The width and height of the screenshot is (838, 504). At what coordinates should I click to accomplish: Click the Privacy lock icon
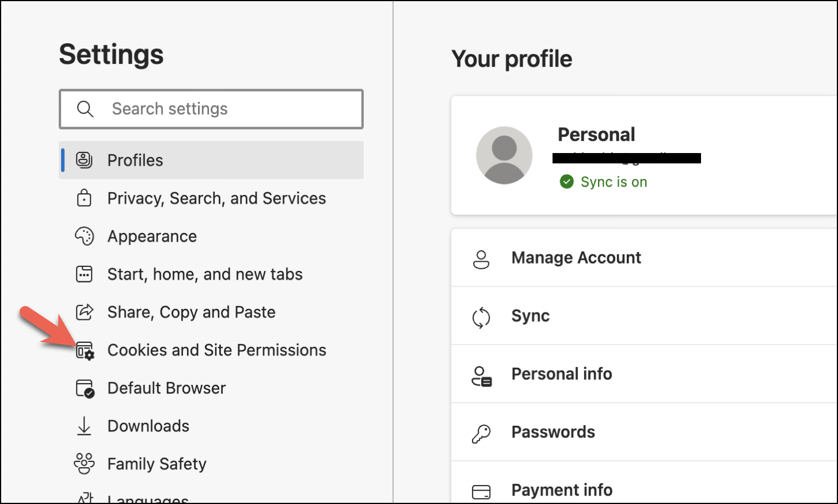85,198
